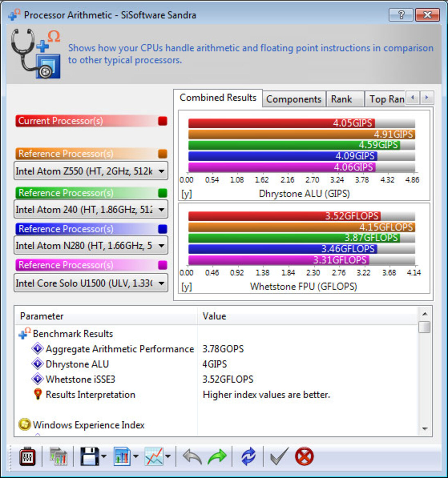
Task: Click the grey checkmark OK icon
Action: tap(279, 456)
